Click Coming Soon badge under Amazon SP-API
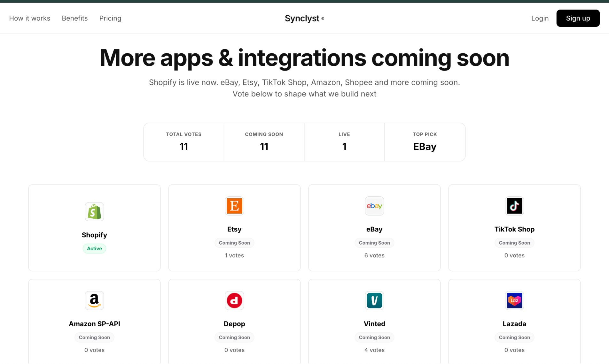 tap(94, 337)
